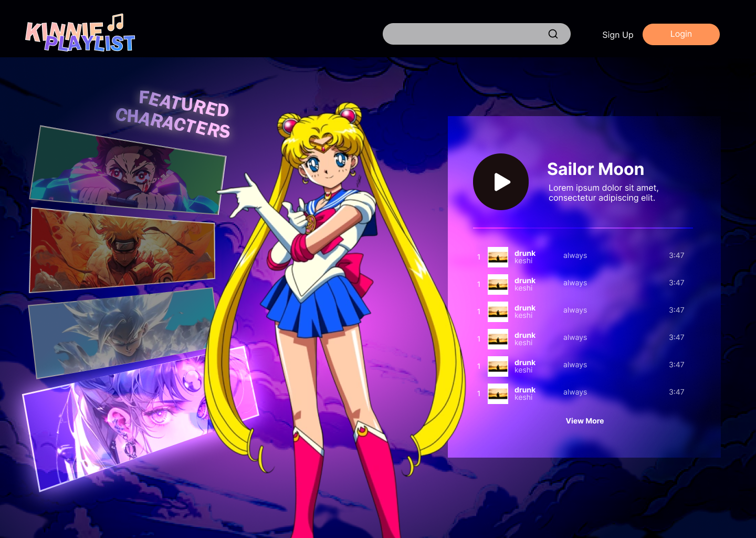Focus the search input field
Image resolution: width=756 pixels, height=538 pixels.
(476, 34)
